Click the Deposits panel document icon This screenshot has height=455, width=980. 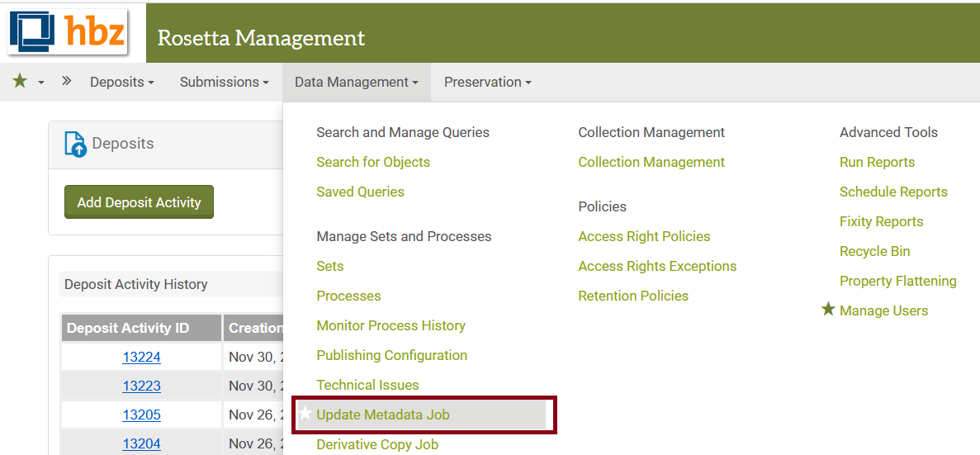click(x=75, y=144)
